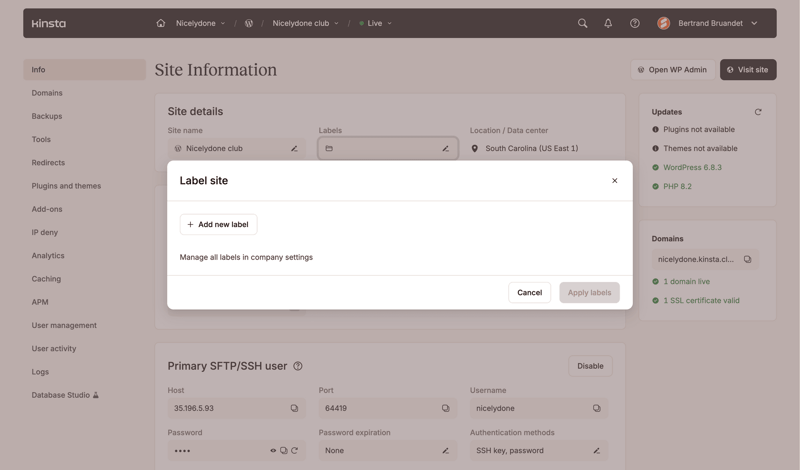Show help for Primary SFTP/SSH user
The height and width of the screenshot is (470, 800).
point(298,366)
